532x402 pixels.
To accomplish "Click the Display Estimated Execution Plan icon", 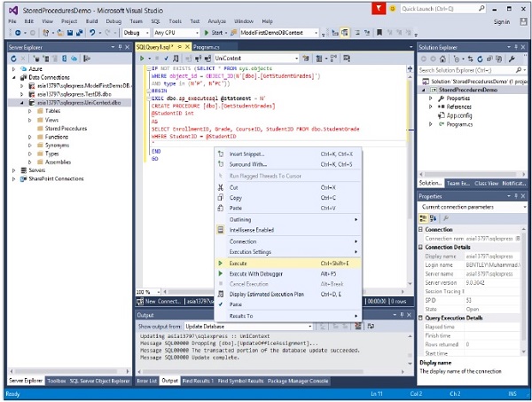I will (x=222, y=295).
